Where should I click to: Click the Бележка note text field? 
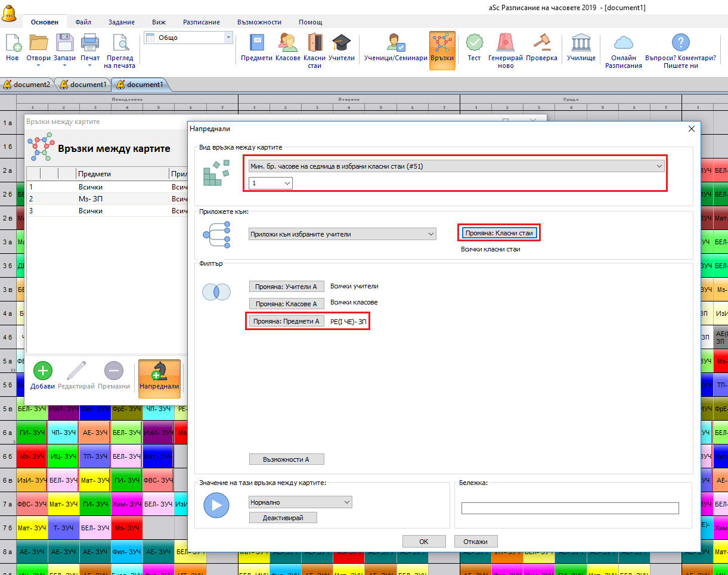[x=569, y=508]
